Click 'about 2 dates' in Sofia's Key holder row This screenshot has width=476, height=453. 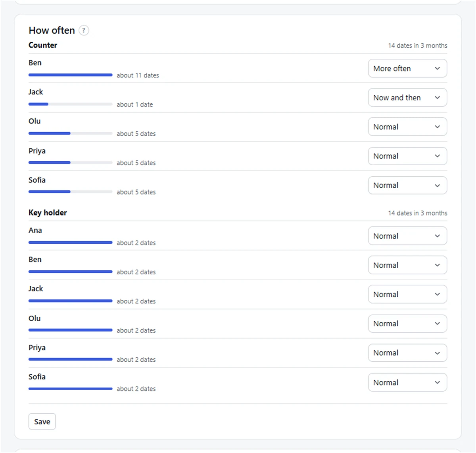[136, 389]
